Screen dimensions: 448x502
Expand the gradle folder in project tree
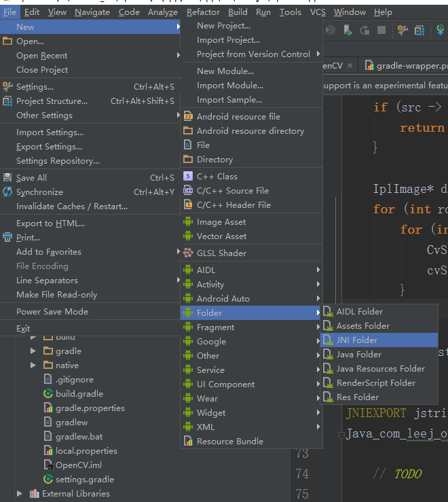point(33,351)
